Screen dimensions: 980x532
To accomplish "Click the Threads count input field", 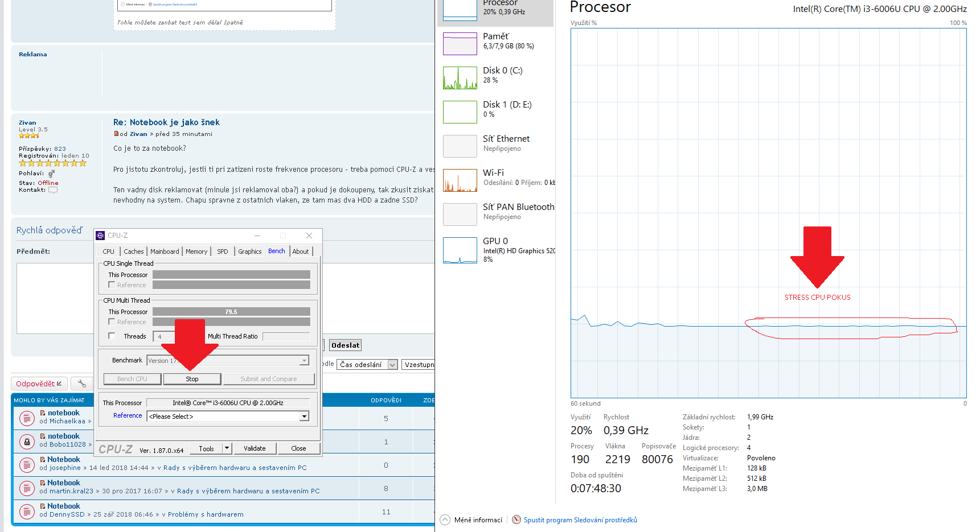I will (163, 336).
